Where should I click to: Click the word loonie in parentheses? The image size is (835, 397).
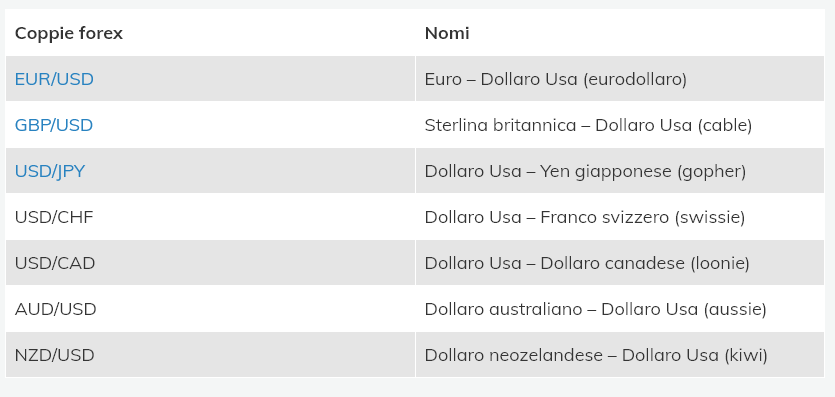pos(720,263)
